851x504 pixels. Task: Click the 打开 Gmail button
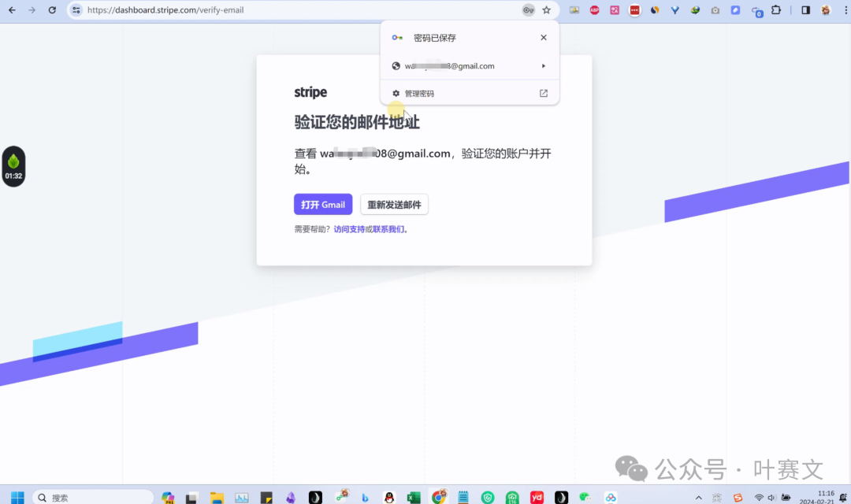[x=323, y=205]
